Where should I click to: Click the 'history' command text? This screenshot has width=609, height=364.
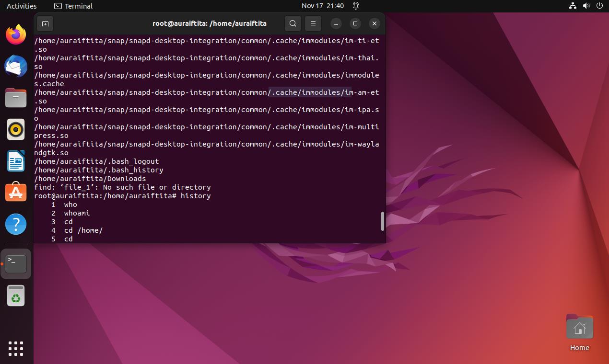(x=196, y=196)
